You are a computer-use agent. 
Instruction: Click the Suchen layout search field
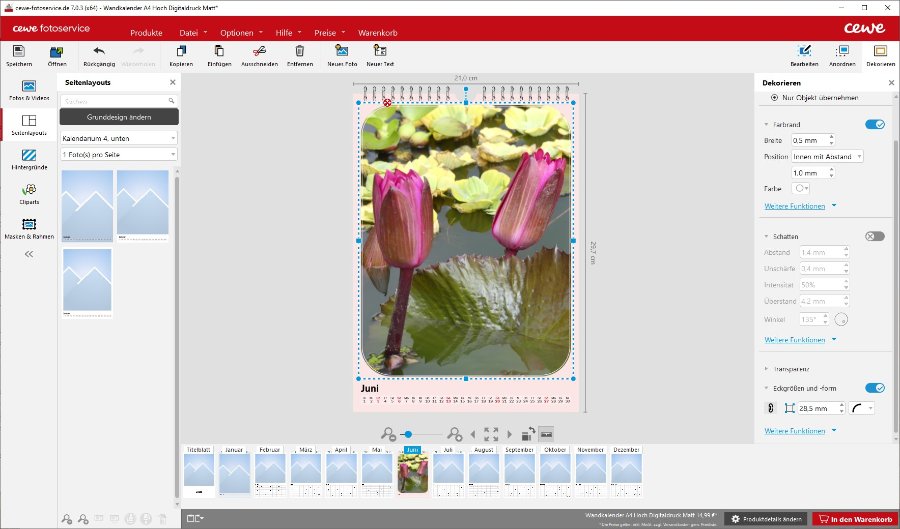119,101
